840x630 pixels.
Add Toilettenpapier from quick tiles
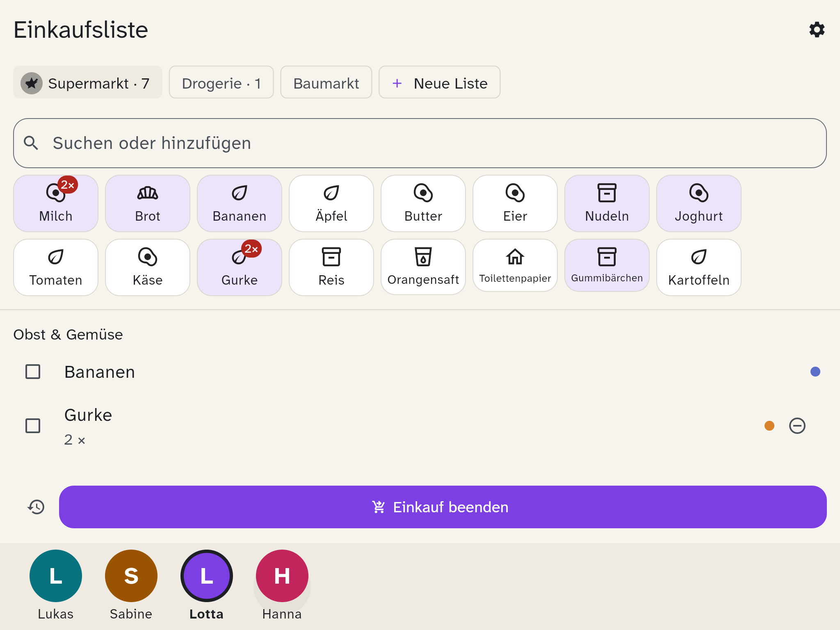pyautogui.click(x=515, y=266)
